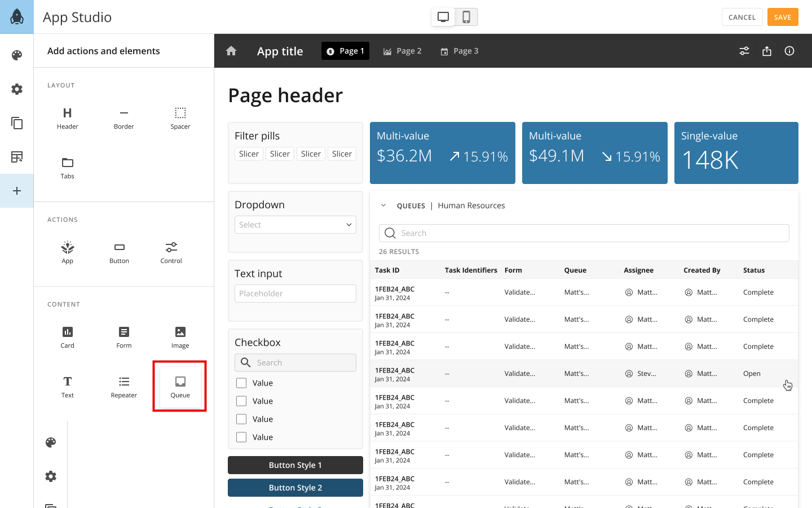Click the share export icon
The width and height of the screenshot is (812, 508).
767,51
